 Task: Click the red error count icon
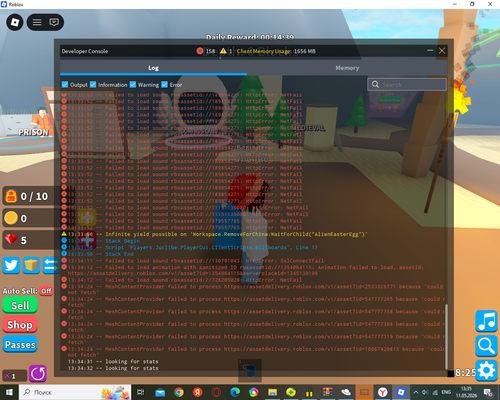pos(200,51)
